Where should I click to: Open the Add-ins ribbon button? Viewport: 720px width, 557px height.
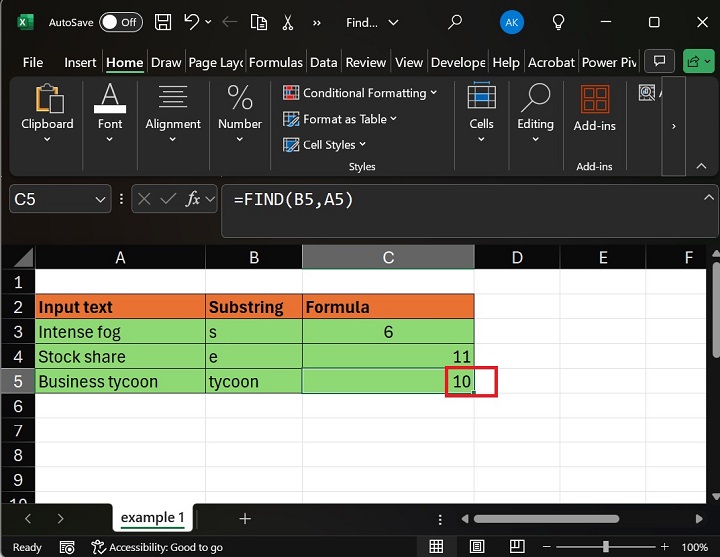(594, 109)
